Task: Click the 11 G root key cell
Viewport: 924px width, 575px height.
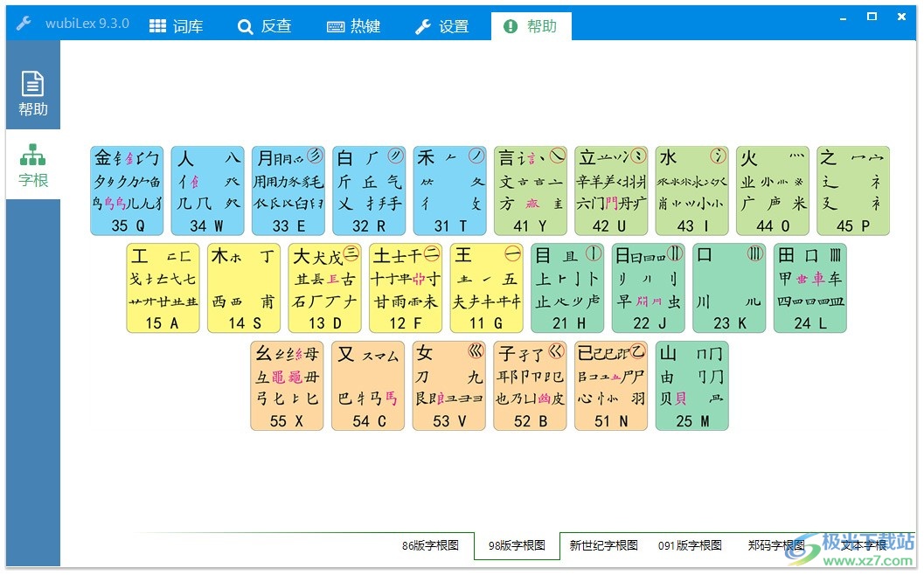Action: point(486,288)
